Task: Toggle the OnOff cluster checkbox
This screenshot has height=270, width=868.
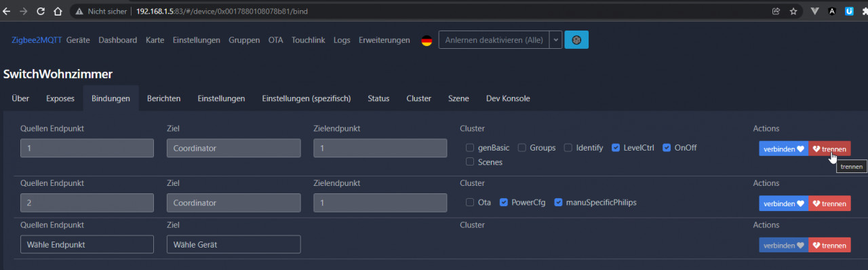Action: [x=667, y=147]
